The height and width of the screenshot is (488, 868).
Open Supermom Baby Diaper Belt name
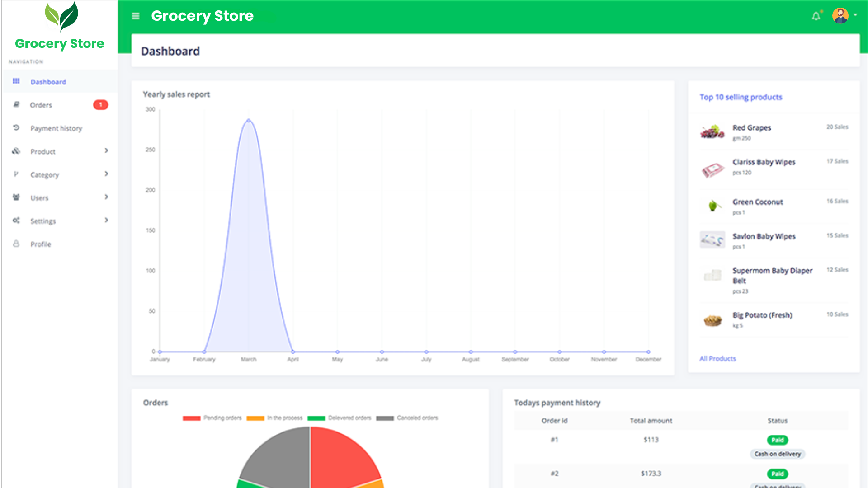(x=773, y=275)
